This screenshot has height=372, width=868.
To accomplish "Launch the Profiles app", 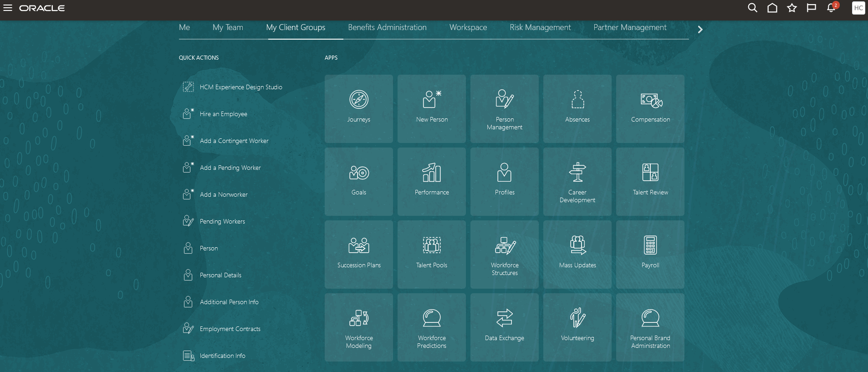I will [x=505, y=182].
